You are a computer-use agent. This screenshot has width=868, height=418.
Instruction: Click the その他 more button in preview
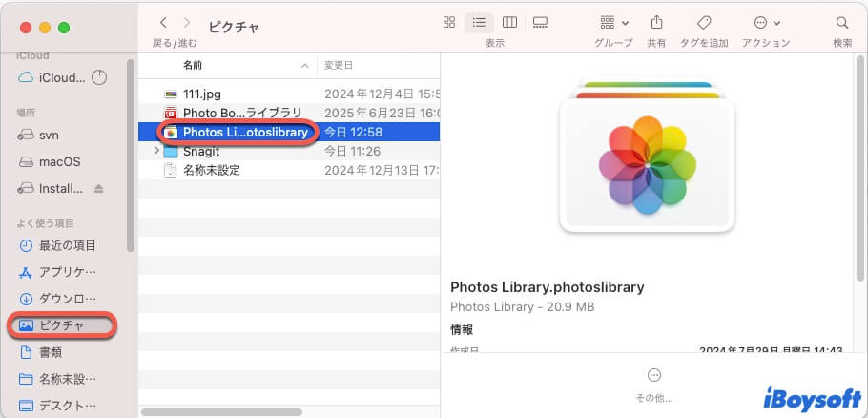653,375
